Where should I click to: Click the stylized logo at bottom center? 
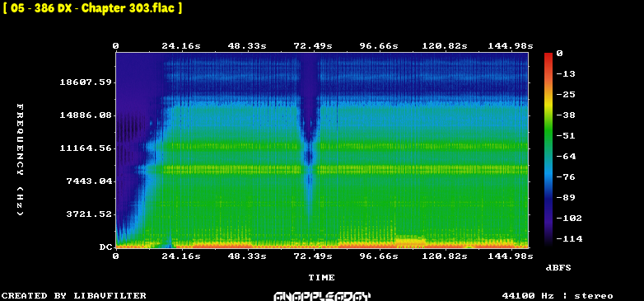click(322, 296)
